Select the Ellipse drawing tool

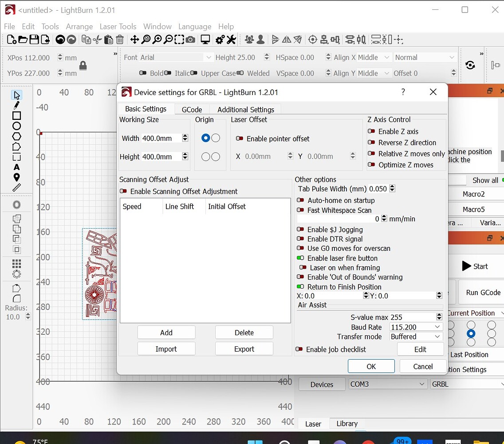(x=16, y=125)
